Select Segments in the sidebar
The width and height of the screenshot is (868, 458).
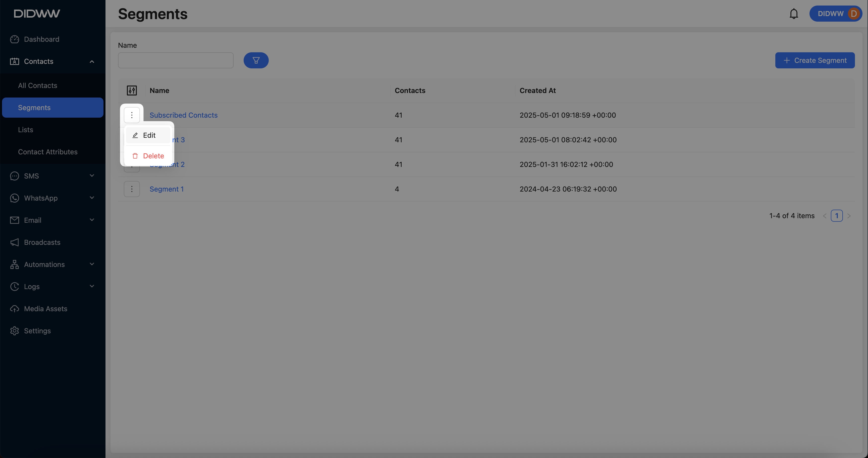click(52, 108)
